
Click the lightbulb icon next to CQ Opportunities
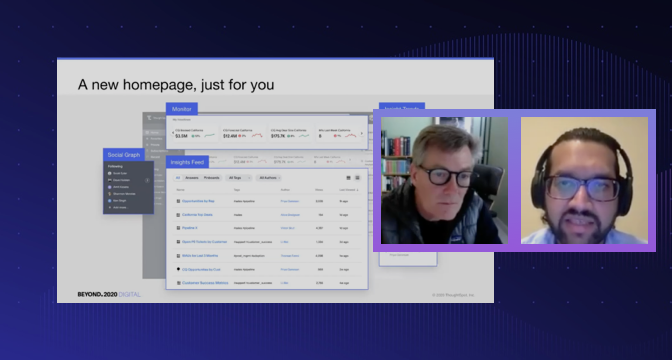[x=178, y=269]
